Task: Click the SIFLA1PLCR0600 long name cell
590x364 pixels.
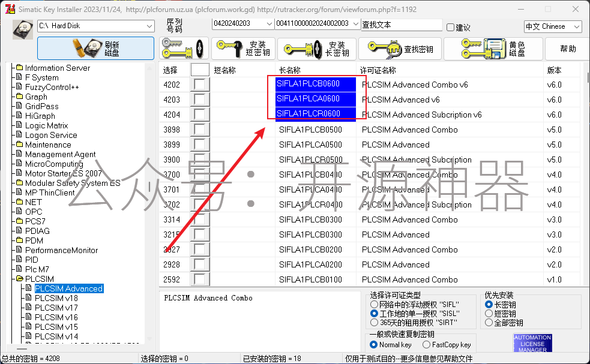Action: pos(316,114)
